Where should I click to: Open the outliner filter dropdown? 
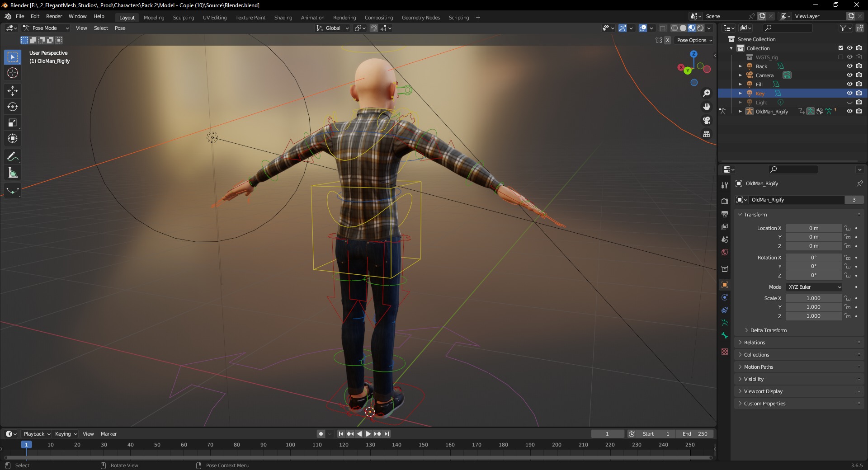845,28
